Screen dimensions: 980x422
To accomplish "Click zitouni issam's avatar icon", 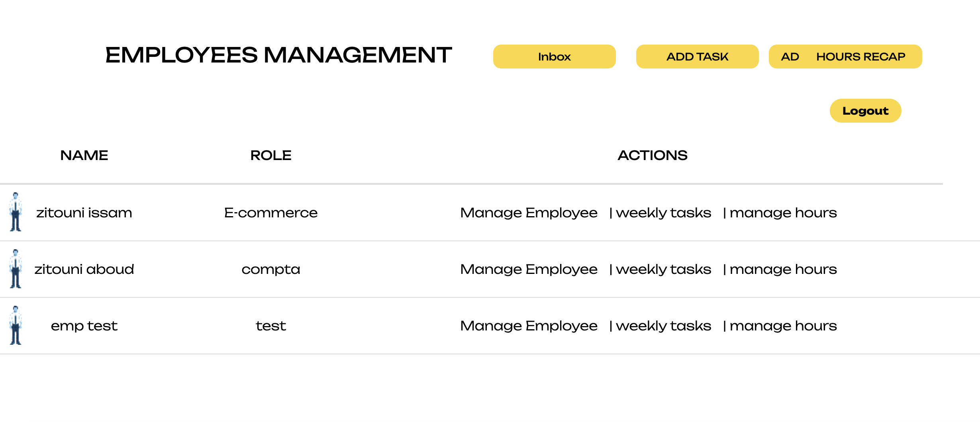I will pos(16,212).
